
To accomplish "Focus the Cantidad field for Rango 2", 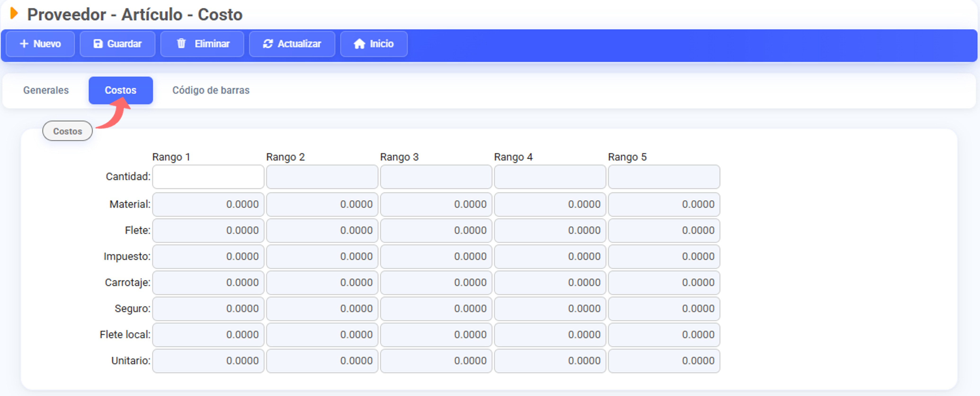I will (322, 177).
